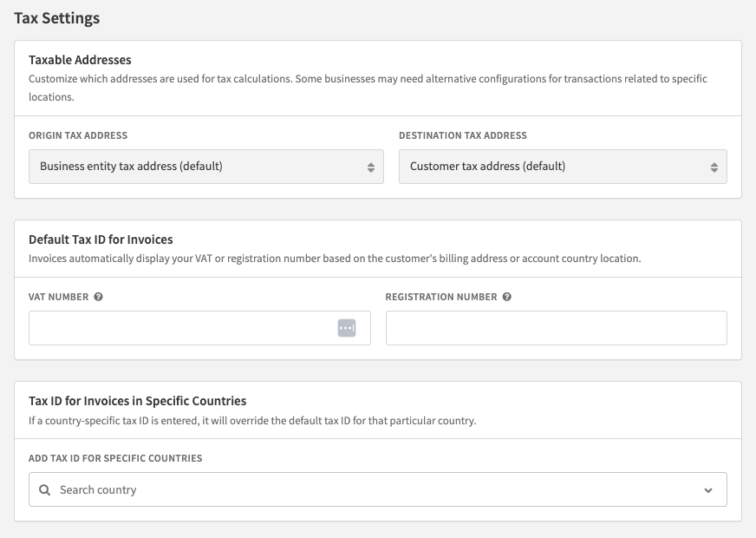Image resolution: width=756 pixels, height=538 pixels.
Task: Click the Default Tax ID for Invoices title
Action: pyautogui.click(x=101, y=239)
